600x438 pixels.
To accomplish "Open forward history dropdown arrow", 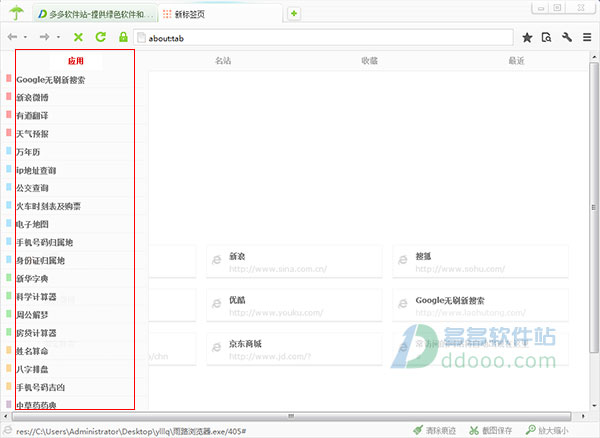I will 58,37.
